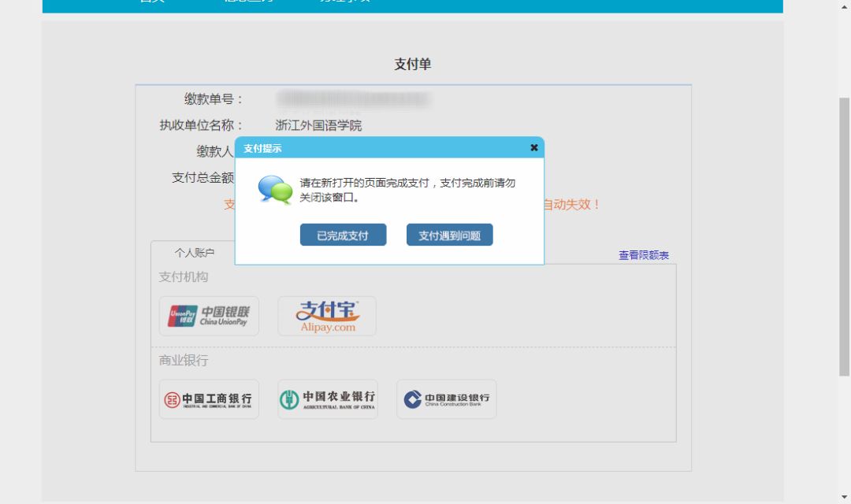Click the chat bubble icon in the dialog

pyautogui.click(x=275, y=191)
